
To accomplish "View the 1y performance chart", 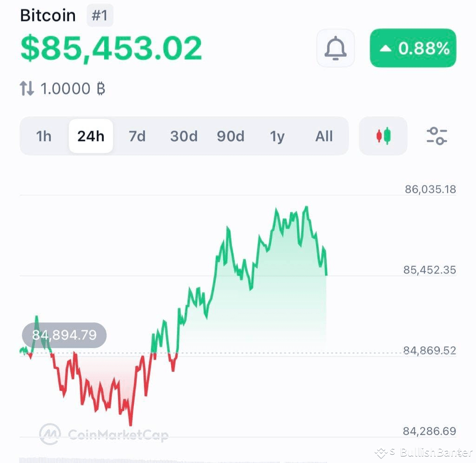I will 278,136.
